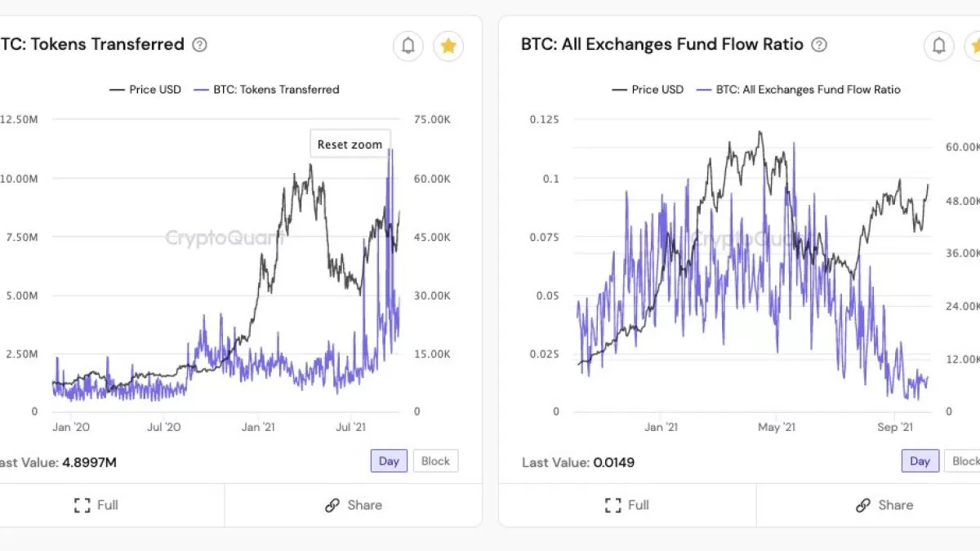The image size is (980, 551).
Task: Switch Tokens Transferred chart to Block interval
Action: point(435,461)
